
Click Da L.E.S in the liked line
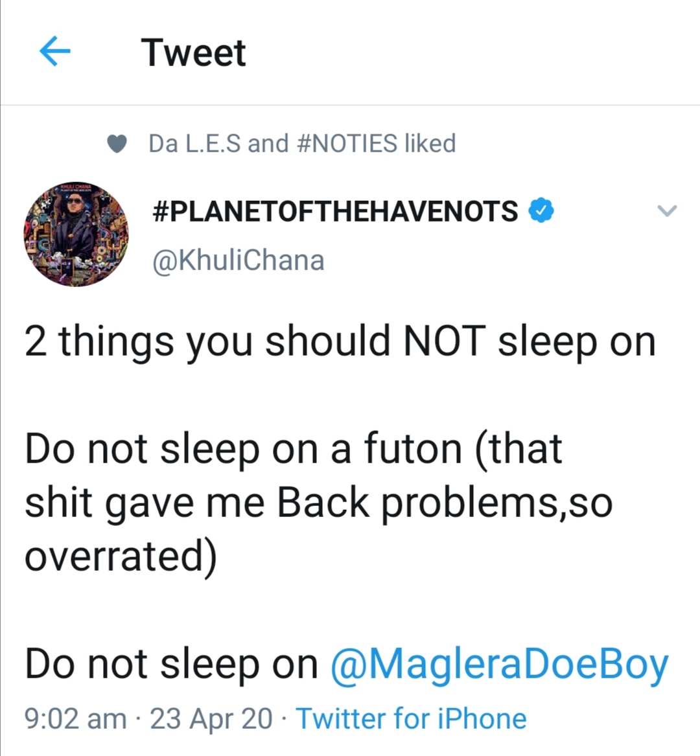tap(196, 143)
